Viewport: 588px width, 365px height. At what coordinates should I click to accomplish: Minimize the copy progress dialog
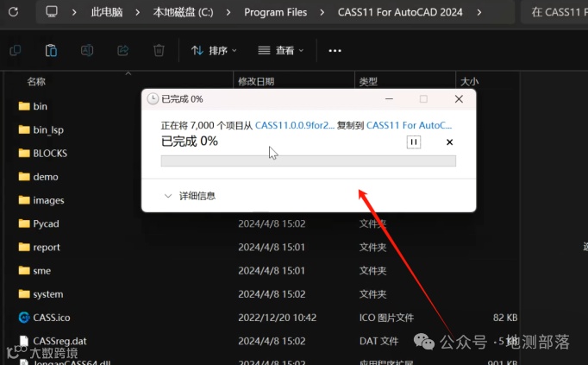pyautogui.click(x=389, y=99)
